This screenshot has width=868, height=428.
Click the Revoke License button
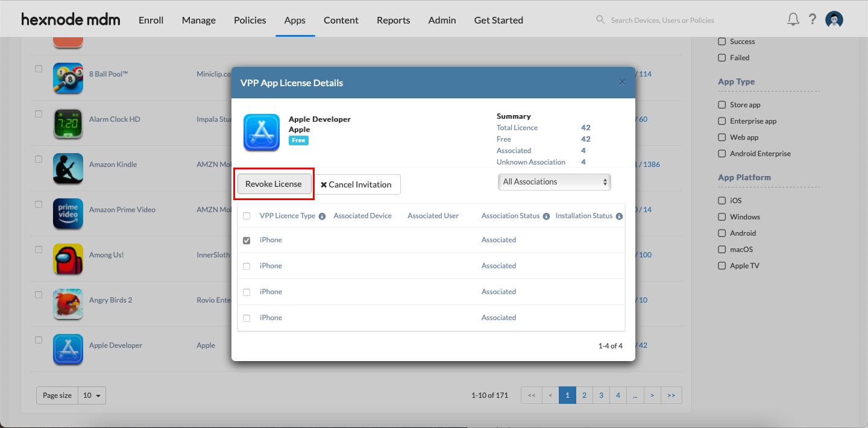coord(274,184)
